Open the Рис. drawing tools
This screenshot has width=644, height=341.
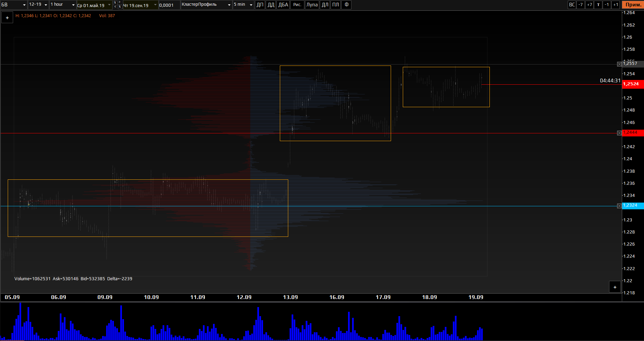click(297, 5)
